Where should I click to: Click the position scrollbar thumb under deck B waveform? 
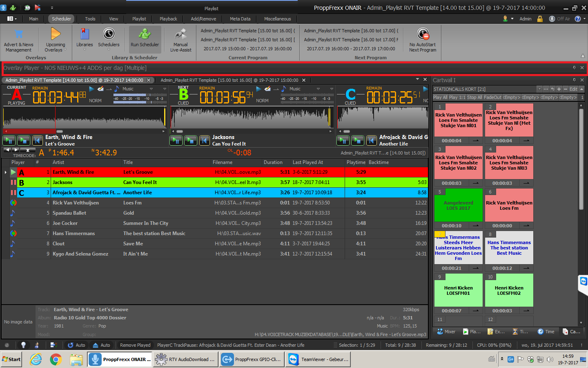(180, 132)
